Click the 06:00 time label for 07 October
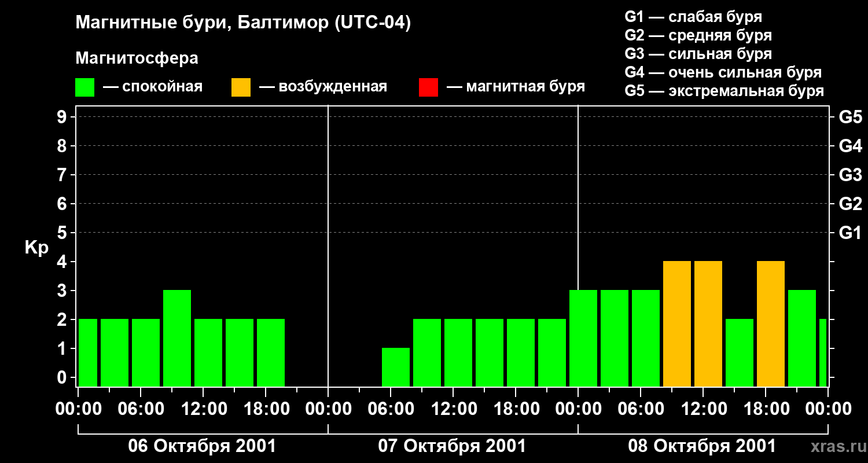868x463 pixels. pos(391,409)
